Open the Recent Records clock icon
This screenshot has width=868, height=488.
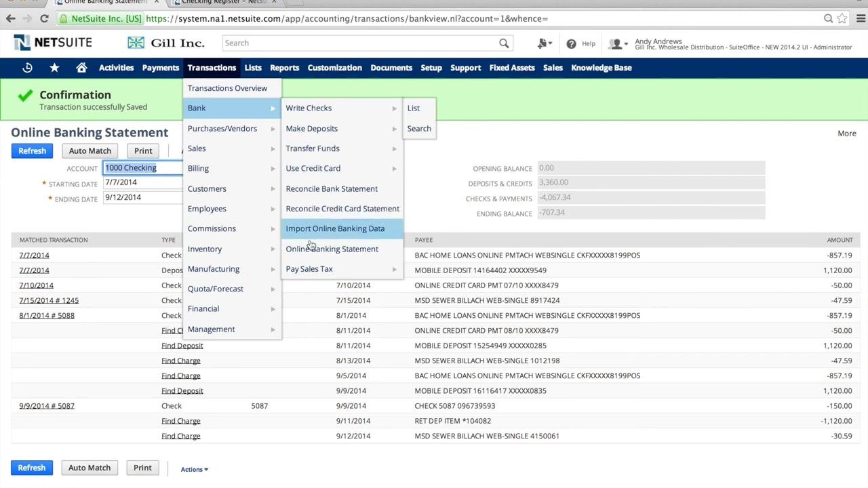[x=27, y=68]
